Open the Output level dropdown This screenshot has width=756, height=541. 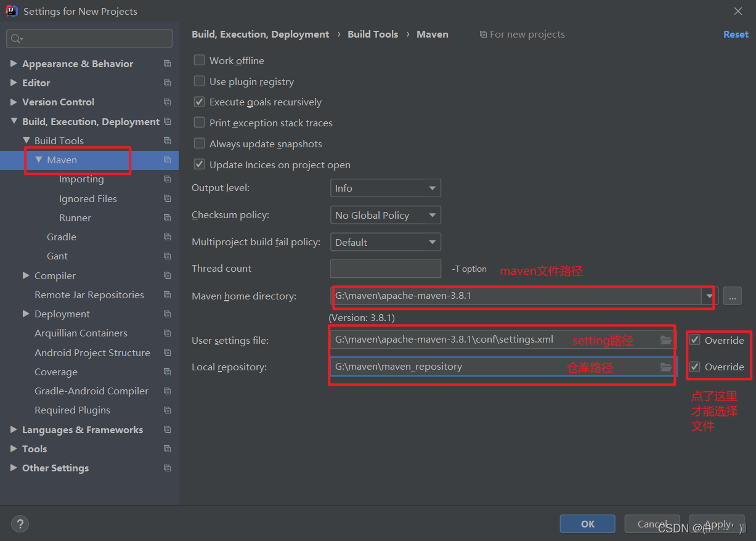click(386, 188)
